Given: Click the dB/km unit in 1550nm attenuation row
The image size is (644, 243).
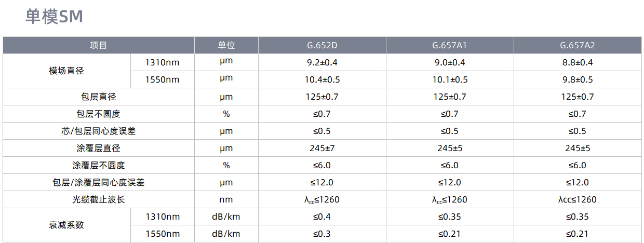Looking at the screenshot, I should tap(226, 234).
